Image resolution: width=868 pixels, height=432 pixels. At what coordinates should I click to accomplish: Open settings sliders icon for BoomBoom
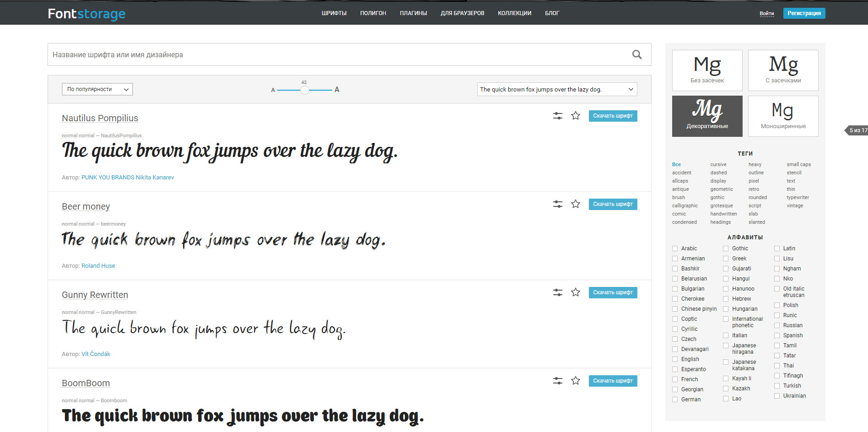pos(558,381)
